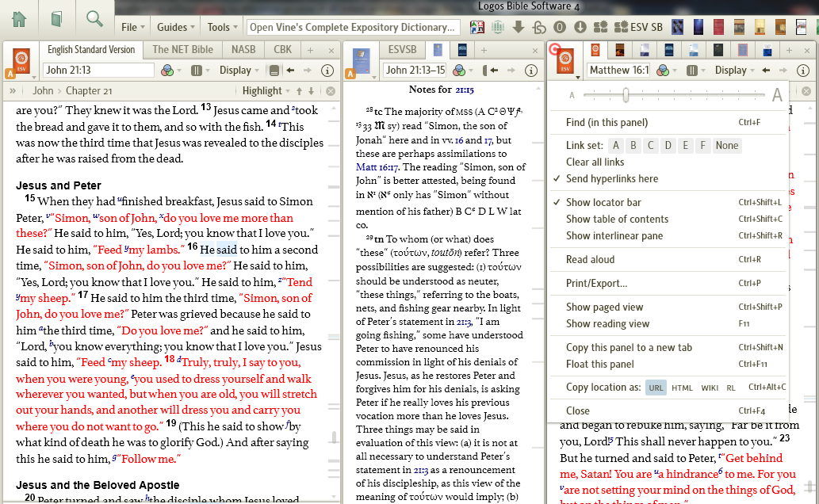Viewport: 819px width, 504px height.
Task: Click the ESV resource cover in left panel
Action: 21,61
